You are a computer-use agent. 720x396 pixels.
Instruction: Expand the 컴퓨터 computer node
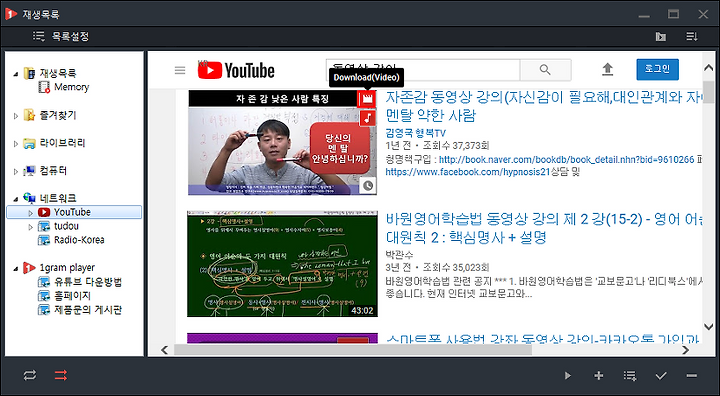coord(16,171)
